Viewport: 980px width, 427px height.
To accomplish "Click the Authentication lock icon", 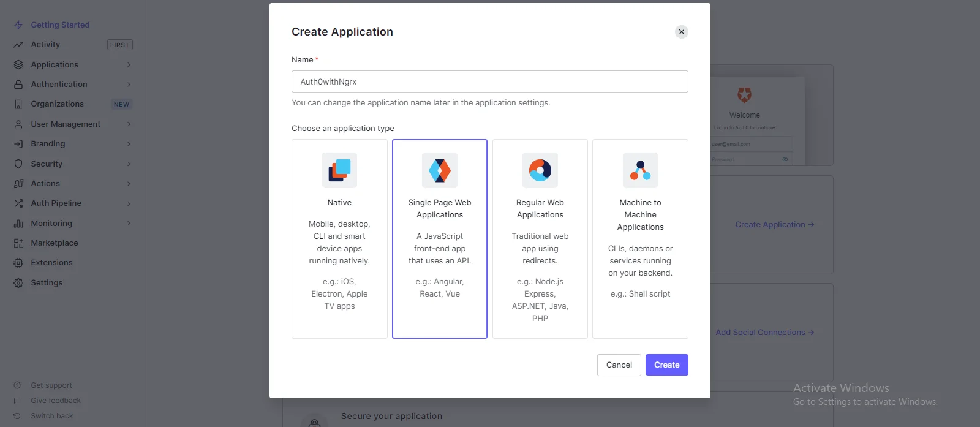I will point(18,85).
